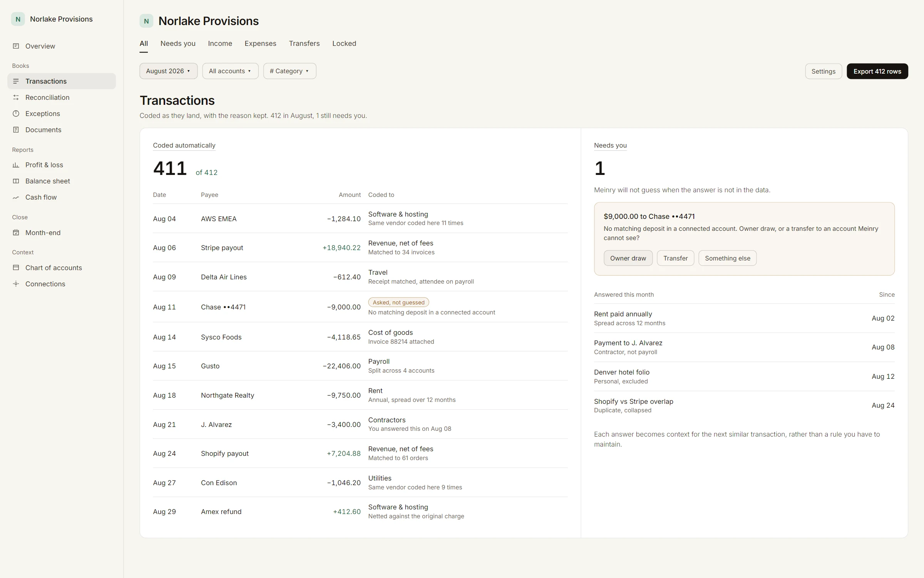The width and height of the screenshot is (924, 578).
Task: Click the header N logo beside page title
Action: coord(146,21)
